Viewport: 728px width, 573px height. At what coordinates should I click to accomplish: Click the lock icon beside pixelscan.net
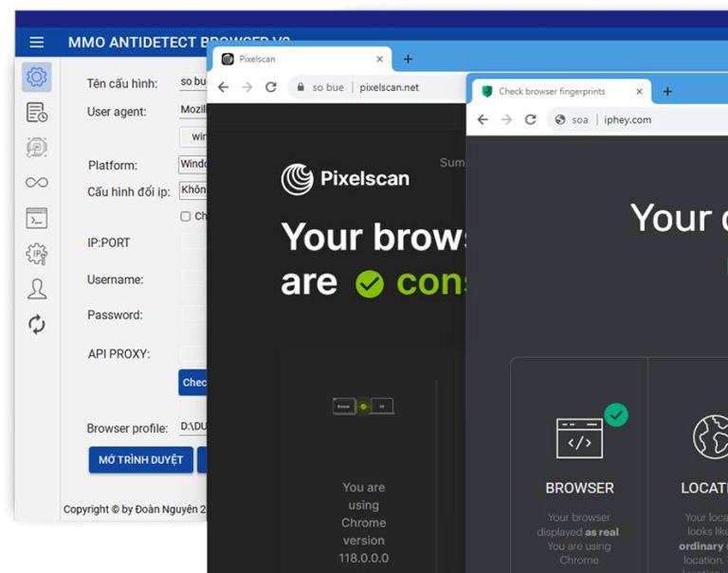click(x=300, y=87)
